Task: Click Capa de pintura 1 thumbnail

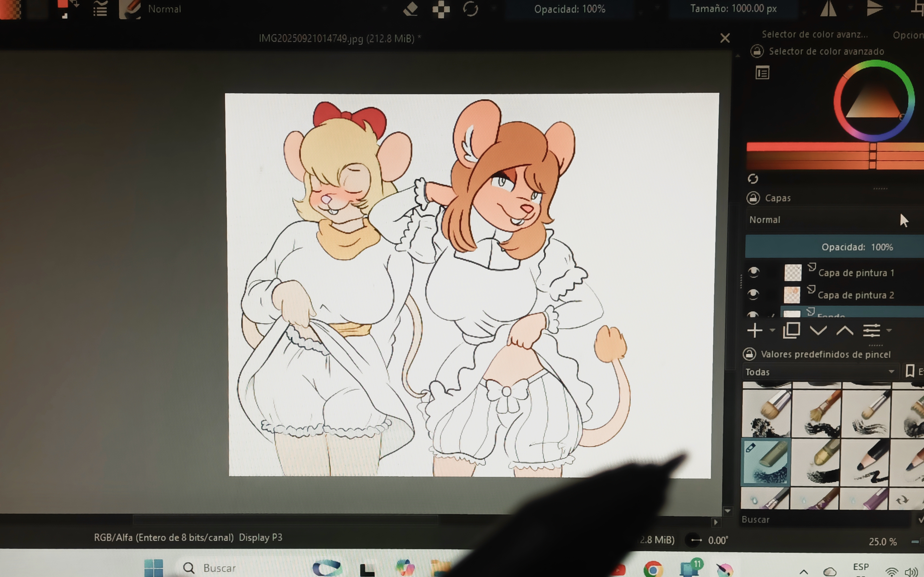Action: coord(793,273)
